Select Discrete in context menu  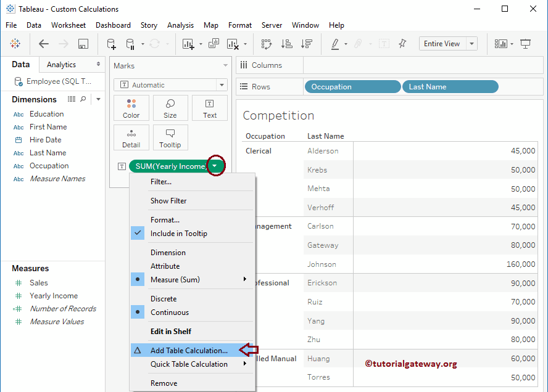tap(164, 299)
